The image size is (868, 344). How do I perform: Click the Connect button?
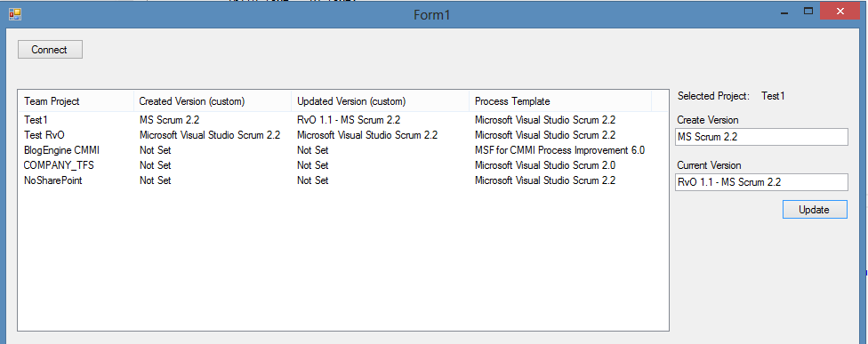pos(50,49)
